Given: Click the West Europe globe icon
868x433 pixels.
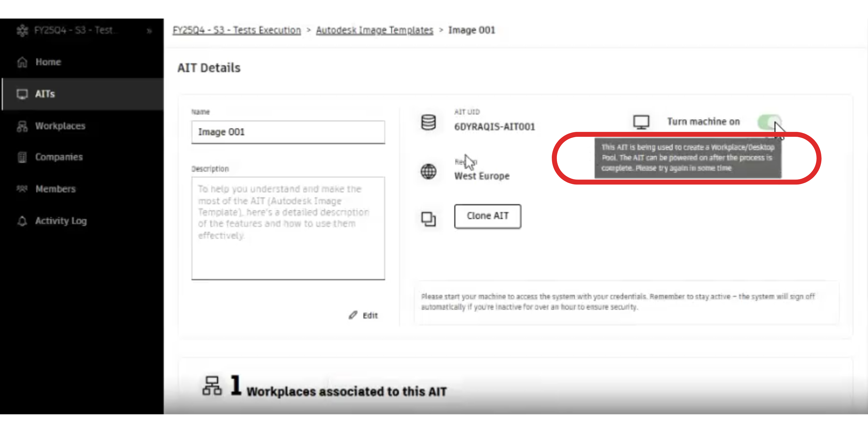Looking at the screenshot, I should click(x=428, y=172).
